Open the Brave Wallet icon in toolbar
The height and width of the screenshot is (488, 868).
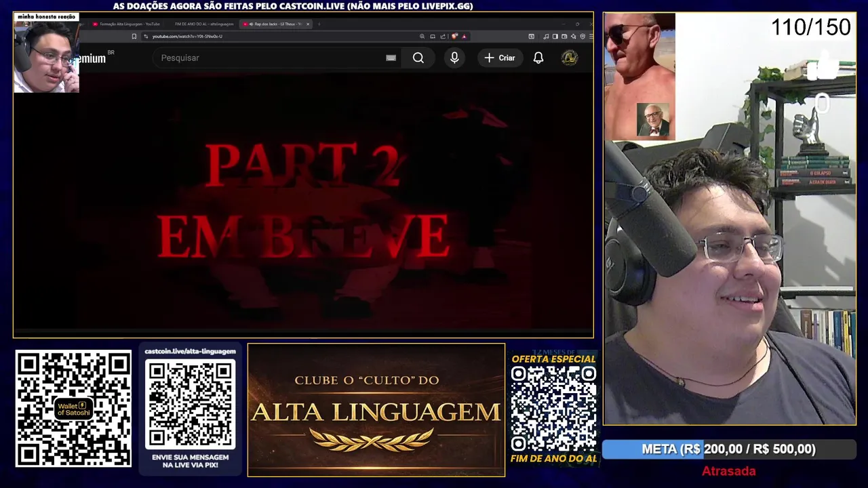click(564, 36)
